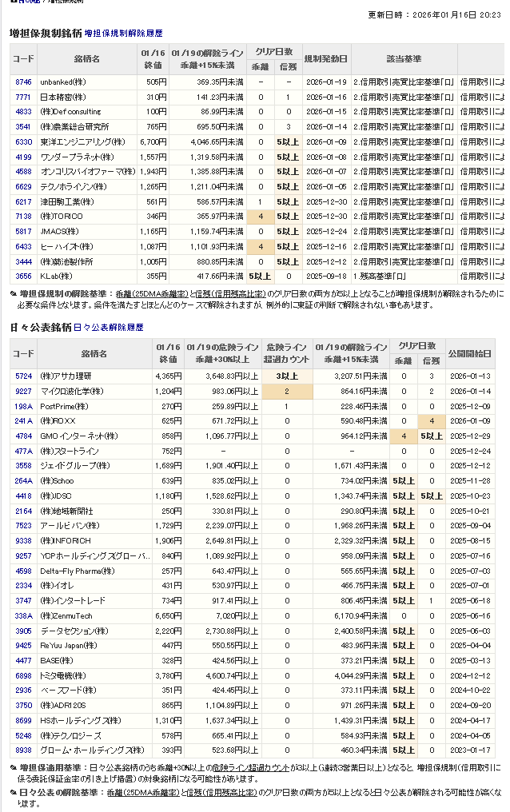The width and height of the screenshot is (510, 812).
Task: Open the 日々公表解除履歴 link
Action: 109,328
